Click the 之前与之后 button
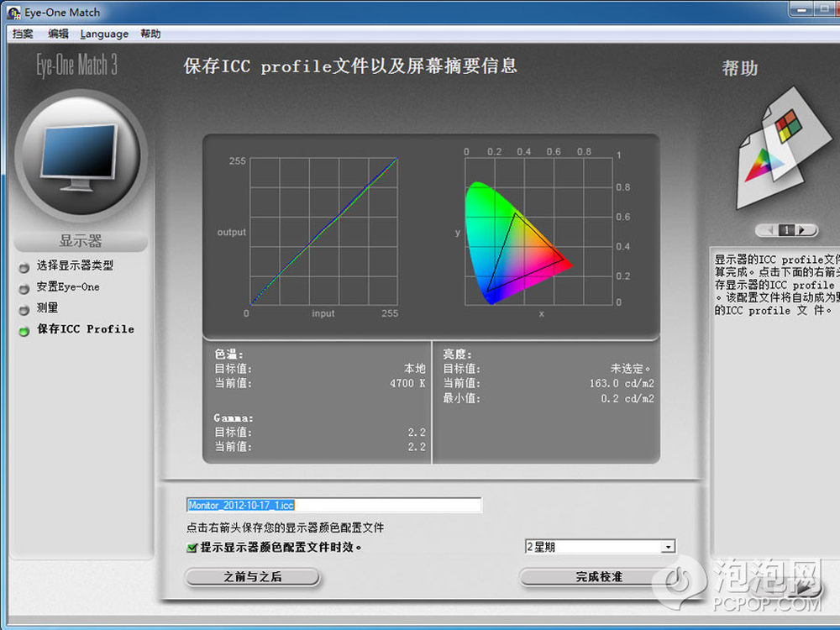Screen dimensions: 840x630 click(x=252, y=577)
